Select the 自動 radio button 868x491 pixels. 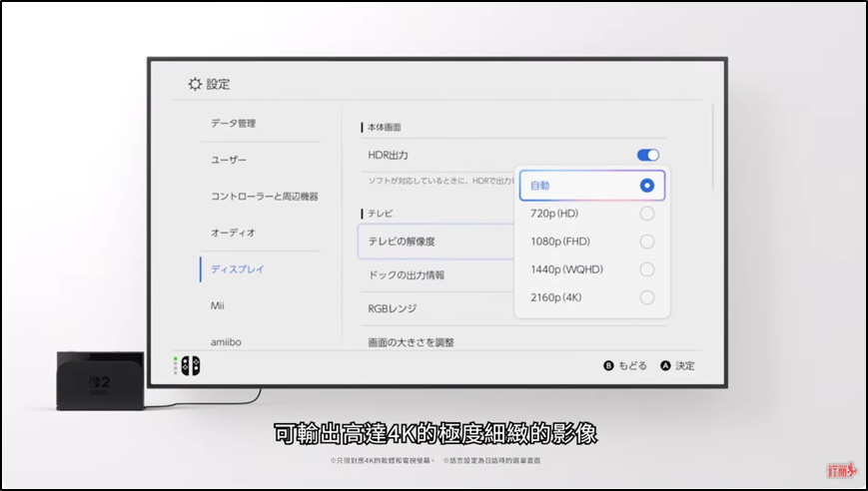coord(646,186)
